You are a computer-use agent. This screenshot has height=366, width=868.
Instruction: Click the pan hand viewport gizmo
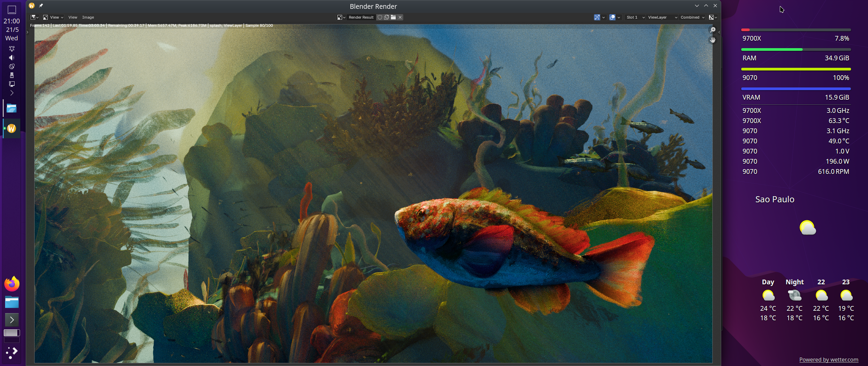713,40
